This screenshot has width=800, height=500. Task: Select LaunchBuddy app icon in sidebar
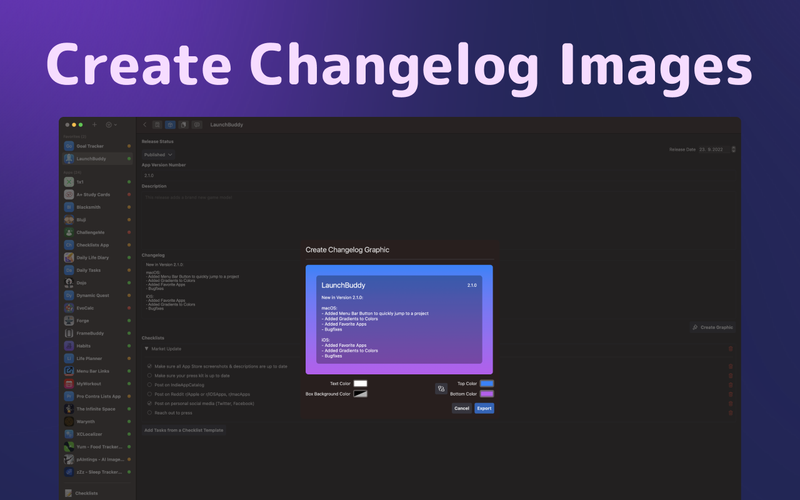[x=69, y=159]
